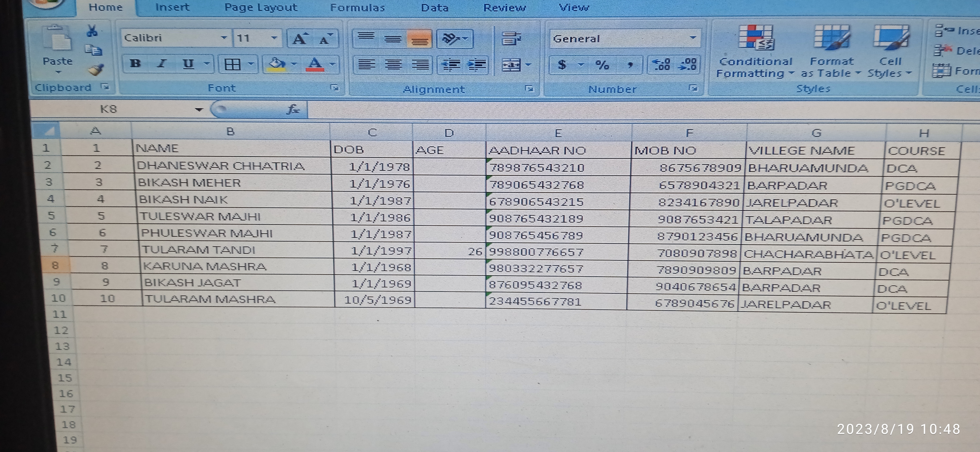Click the Increase Decimal icon
The width and height of the screenshot is (980, 452).
[661, 65]
